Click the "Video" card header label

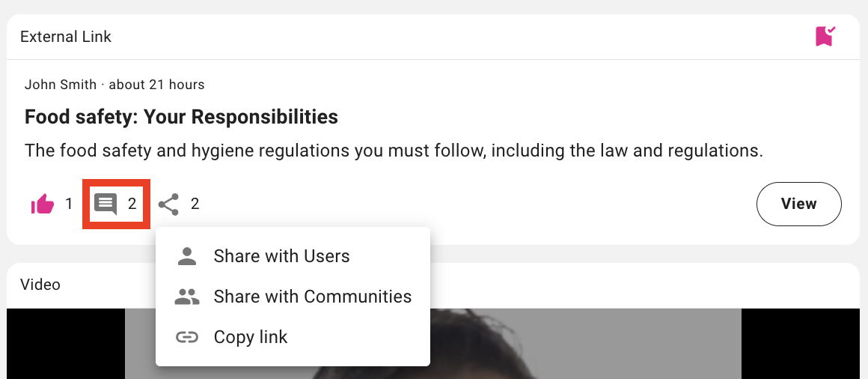[x=40, y=285]
